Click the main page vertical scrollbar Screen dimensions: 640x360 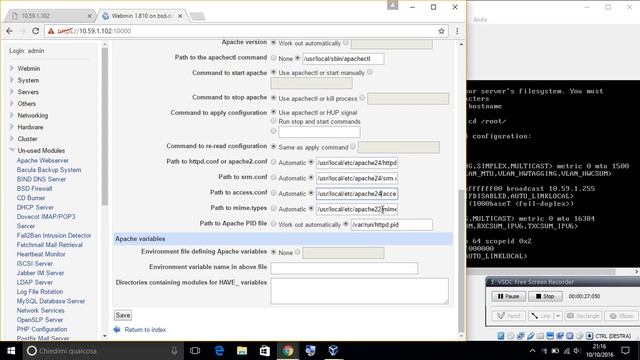coord(461,260)
